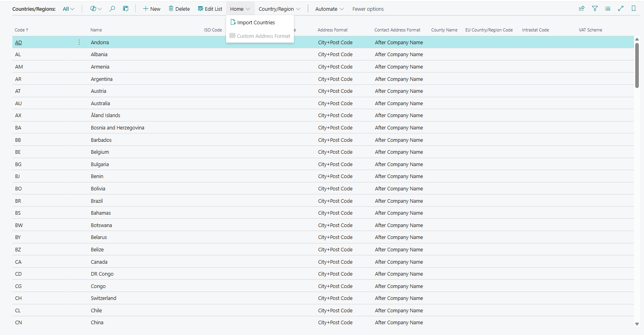Viewport: 644px width, 335px height.
Task: Create a New country/region record
Action: click(152, 9)
